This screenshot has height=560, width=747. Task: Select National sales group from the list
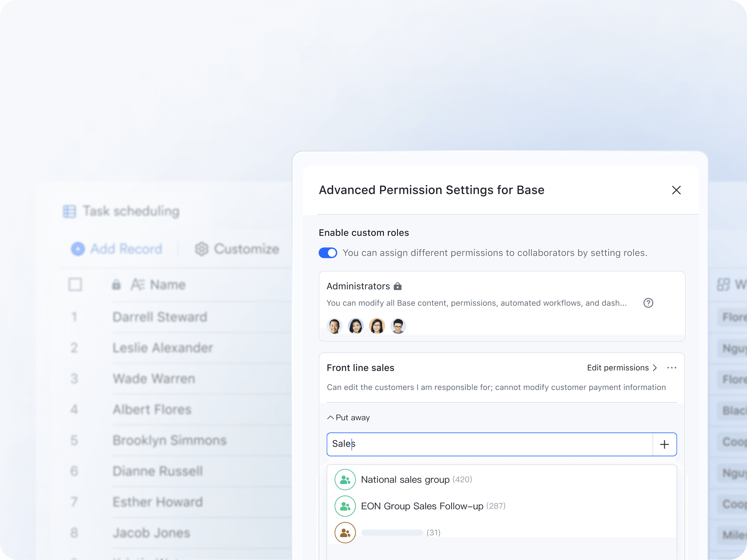(405, 480)
